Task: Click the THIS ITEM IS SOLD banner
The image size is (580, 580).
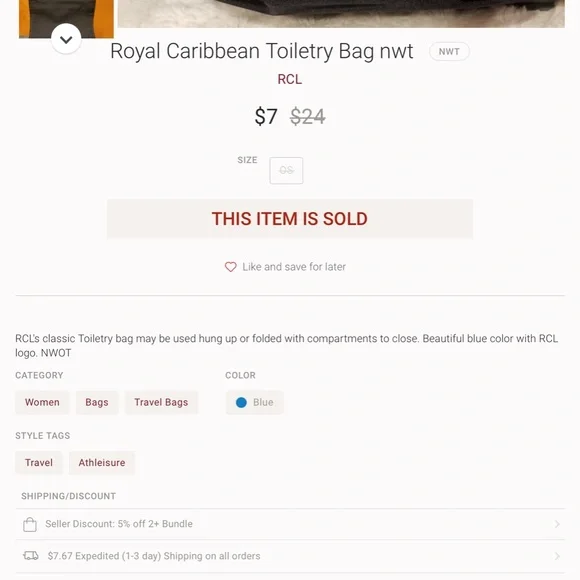Action: tap(290, 219)
